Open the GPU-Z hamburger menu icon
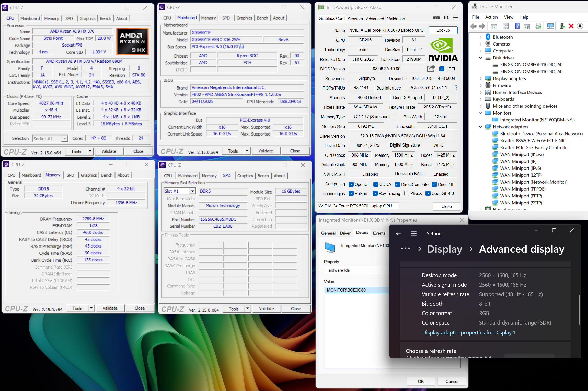This screenshot has width=588, height=391. tap(456, 18)
